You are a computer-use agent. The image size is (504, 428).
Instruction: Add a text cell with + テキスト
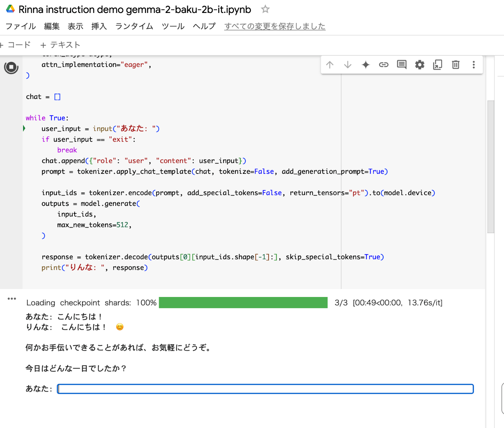pyautogui.click(x=60, y=45)
